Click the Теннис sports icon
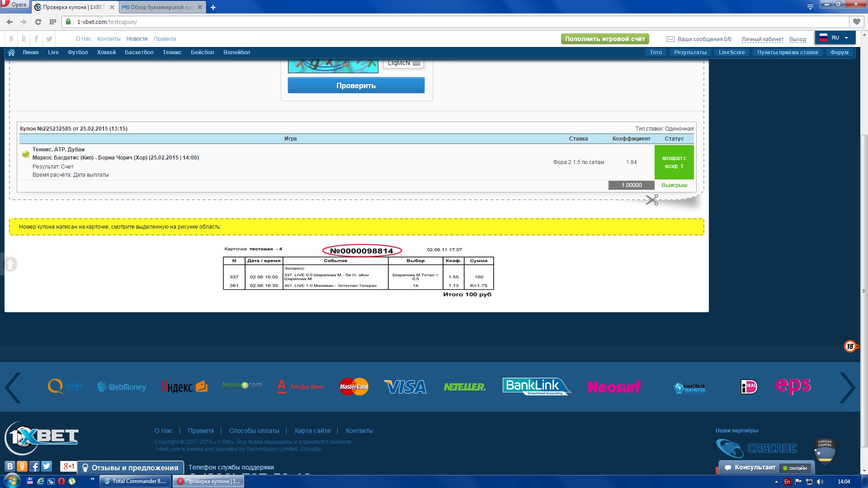Viewport: 868px width, 488px height. click(172, 52)
